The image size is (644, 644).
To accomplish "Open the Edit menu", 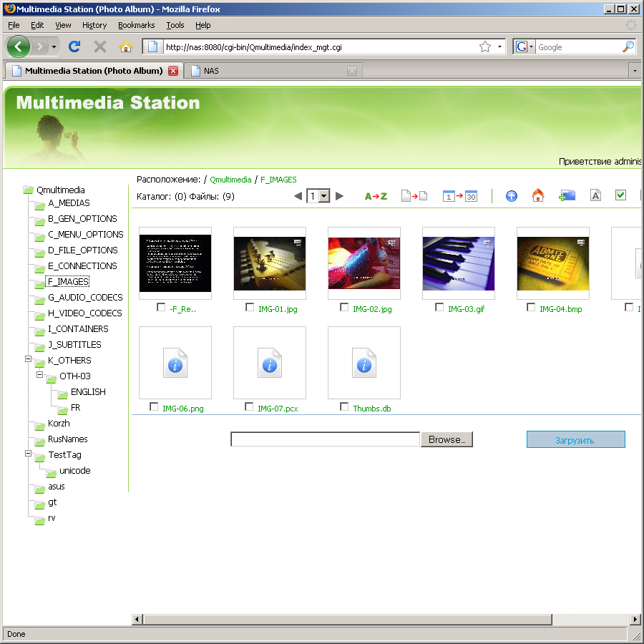I will click(37, 25).
